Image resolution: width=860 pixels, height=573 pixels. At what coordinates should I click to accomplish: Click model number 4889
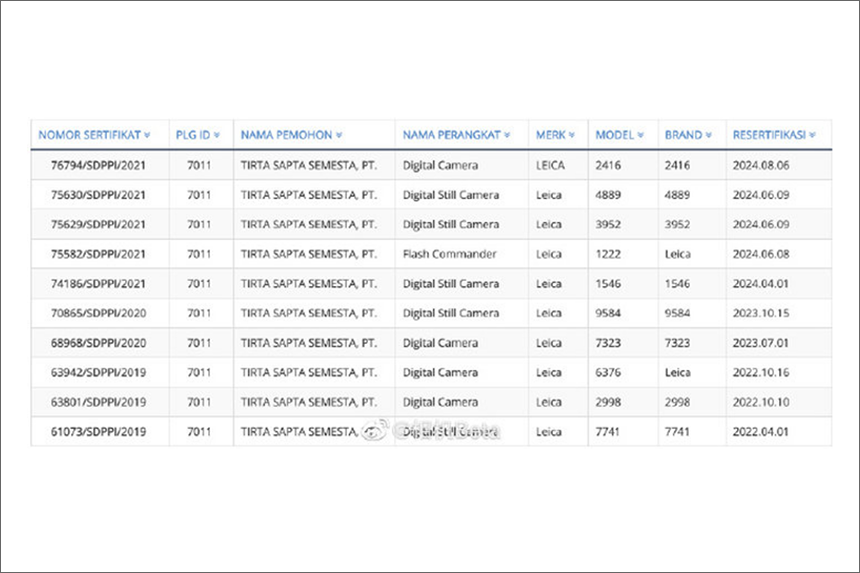(608, 195)
